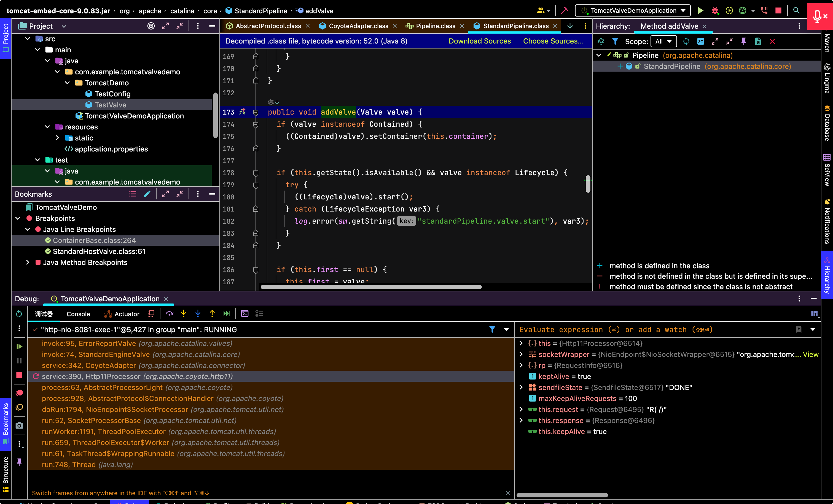
Task: Click the Rerun debug session icon
Action: [19, 314]
